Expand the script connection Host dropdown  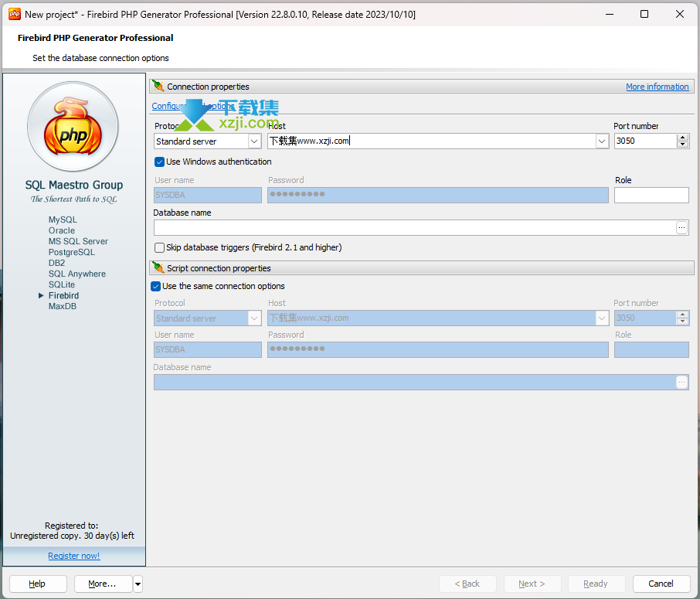coord(602,318)
